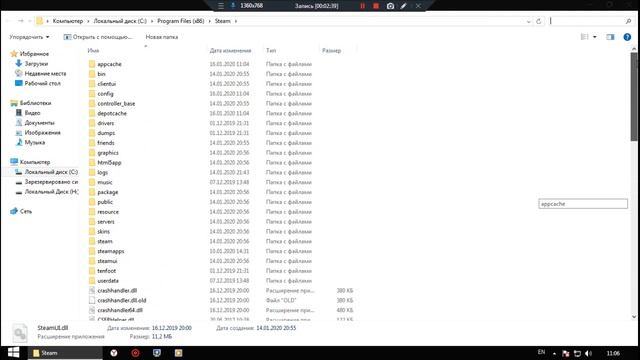Select Загрузки in the sidebar
This screenshot has height=360, width=640.
(36, 64)
